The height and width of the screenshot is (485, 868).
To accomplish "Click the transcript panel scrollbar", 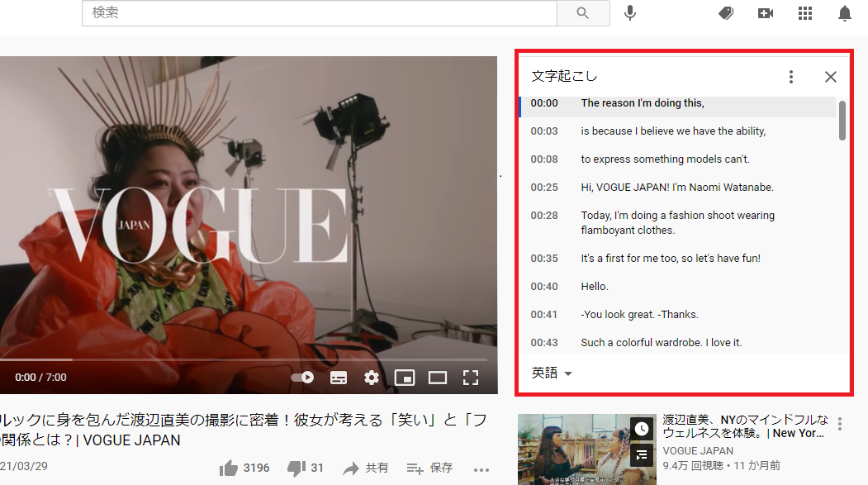I will 842,120.
